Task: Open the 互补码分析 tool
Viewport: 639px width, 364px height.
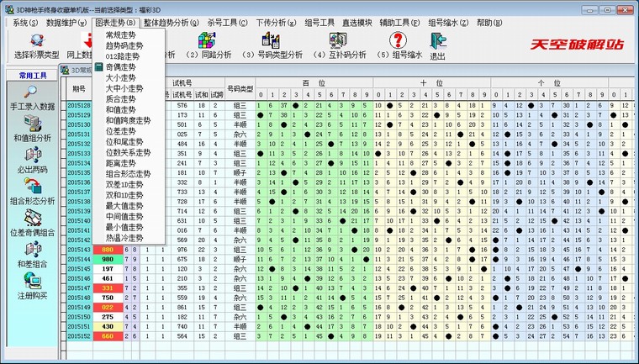Action: [x=339, y=45]
